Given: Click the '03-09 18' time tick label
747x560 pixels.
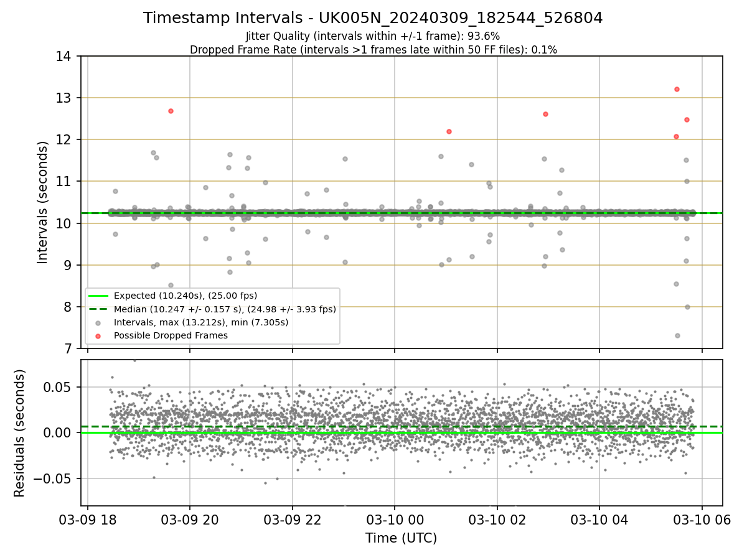Looking at the screenshot, I should pyautogui.click(x=88, y=519).
